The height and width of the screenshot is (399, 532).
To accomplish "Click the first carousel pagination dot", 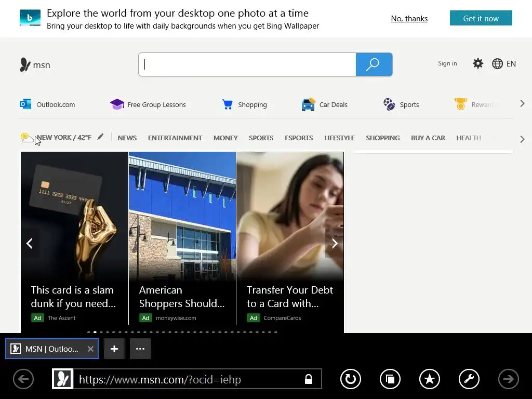I will pos(89,332).
